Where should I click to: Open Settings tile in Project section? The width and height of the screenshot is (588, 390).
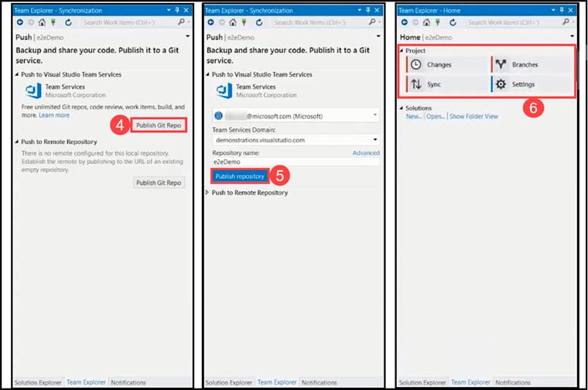[x=532, y=84]
